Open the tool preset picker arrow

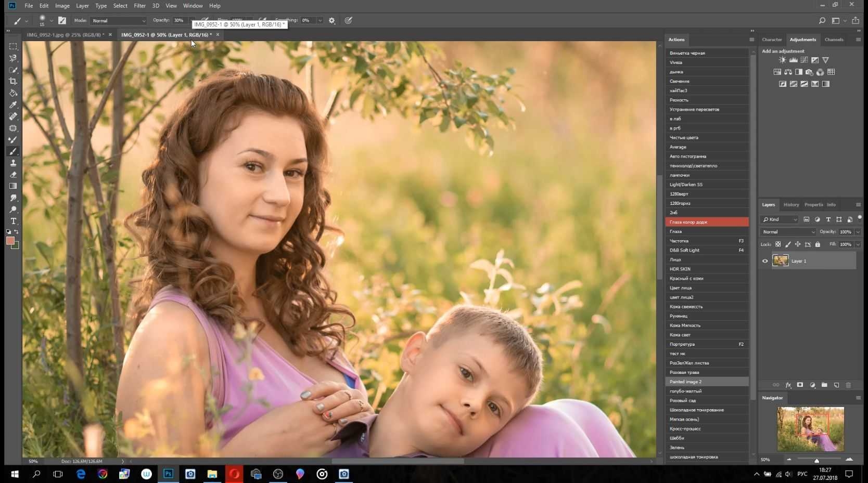pyautogui.click(x=26, y=21)
